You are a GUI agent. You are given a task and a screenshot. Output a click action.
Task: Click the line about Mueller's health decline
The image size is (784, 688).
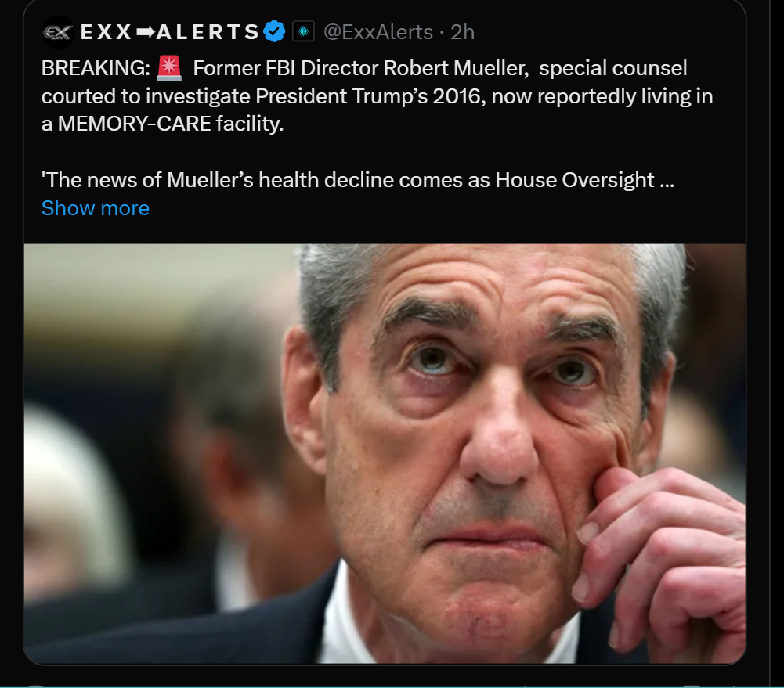[x=358, y=180]
